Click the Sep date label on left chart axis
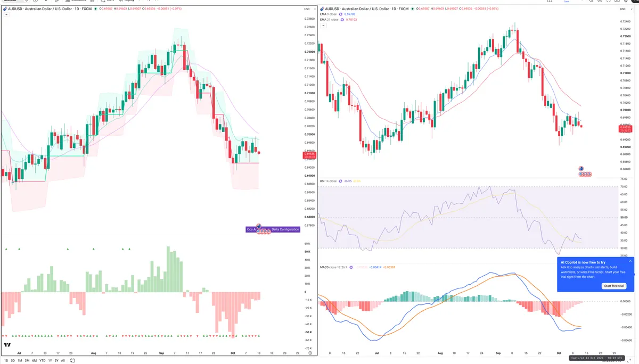Viewport: 639px width, 364px height. [161, 353]
